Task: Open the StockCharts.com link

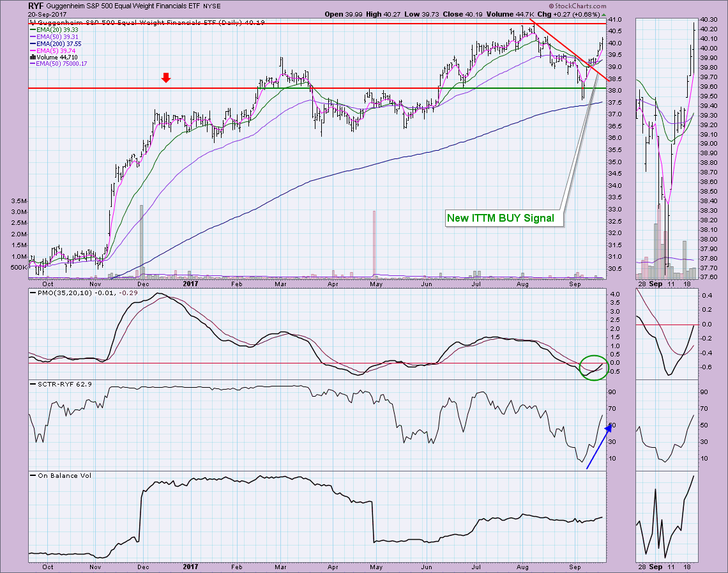Action: [580, 6]
